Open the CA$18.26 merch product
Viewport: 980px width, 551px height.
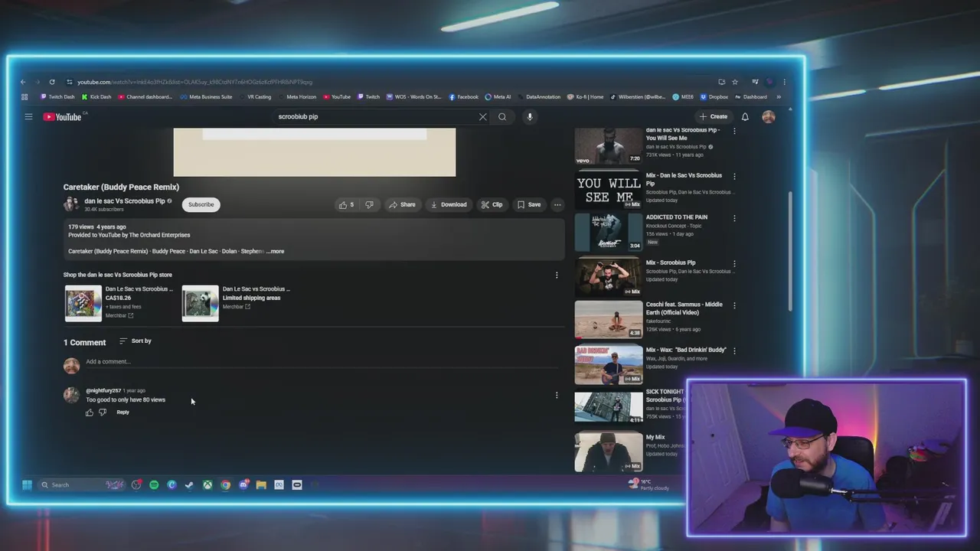click(x=119, y=302)
